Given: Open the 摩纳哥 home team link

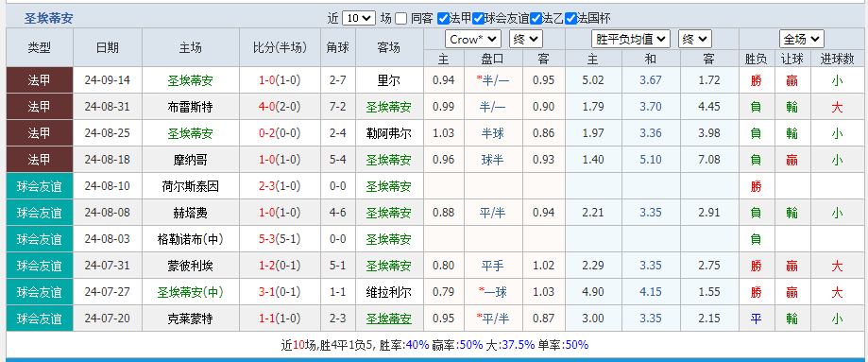Looking at the screenshot, I should (x=190, y=160).
